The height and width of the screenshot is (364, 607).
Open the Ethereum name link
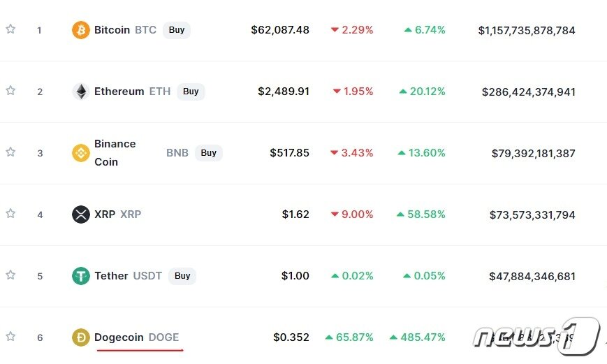point(119,92)
